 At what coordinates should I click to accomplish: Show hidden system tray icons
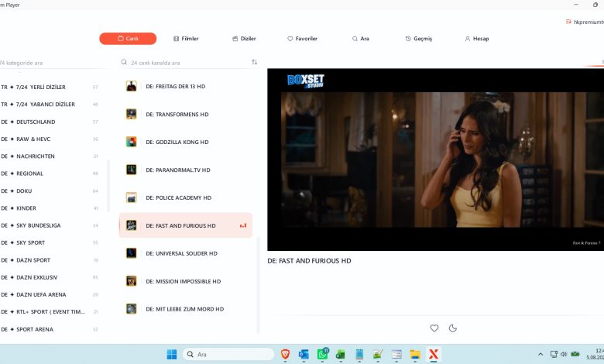(541, 354)
